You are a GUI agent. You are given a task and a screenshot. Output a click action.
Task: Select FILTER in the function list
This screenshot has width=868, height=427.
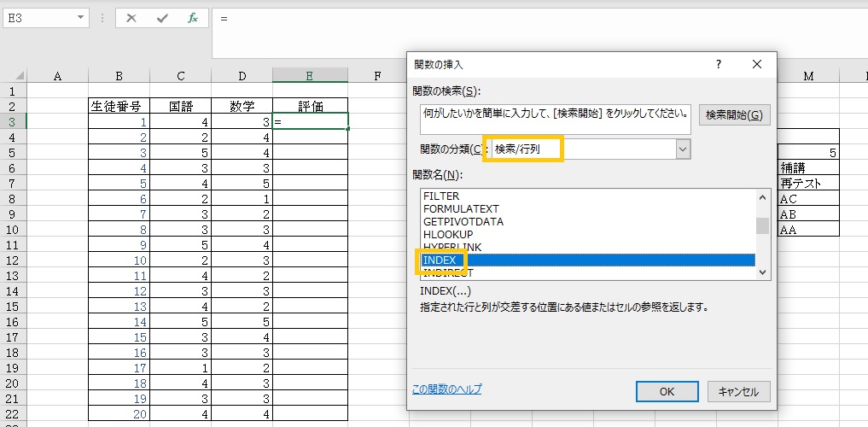[x=441, y=196]
